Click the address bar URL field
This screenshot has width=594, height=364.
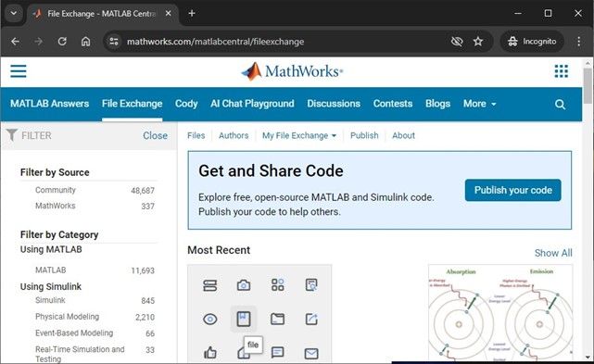coord(281,42)
